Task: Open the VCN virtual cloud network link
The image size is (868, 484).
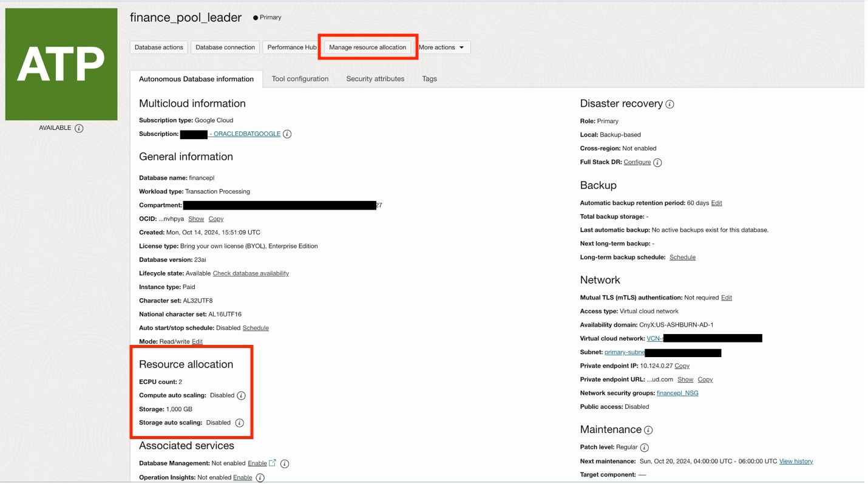Action: pos(655,339)
